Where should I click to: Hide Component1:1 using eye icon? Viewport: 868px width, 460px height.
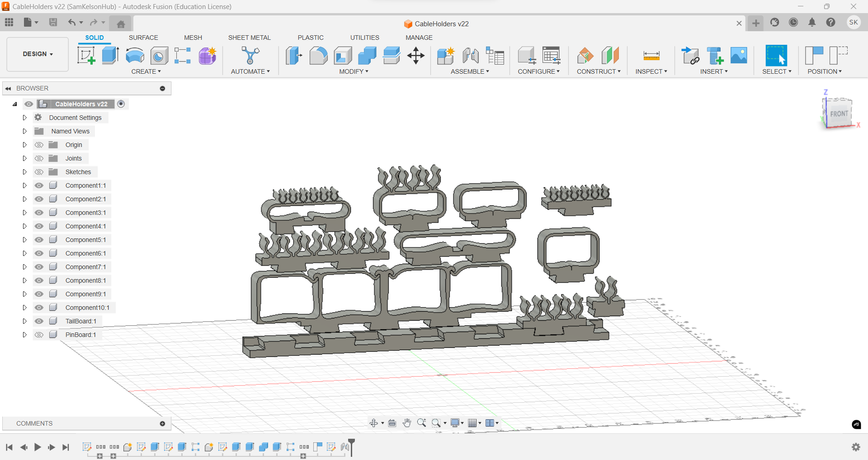(39, 185)
